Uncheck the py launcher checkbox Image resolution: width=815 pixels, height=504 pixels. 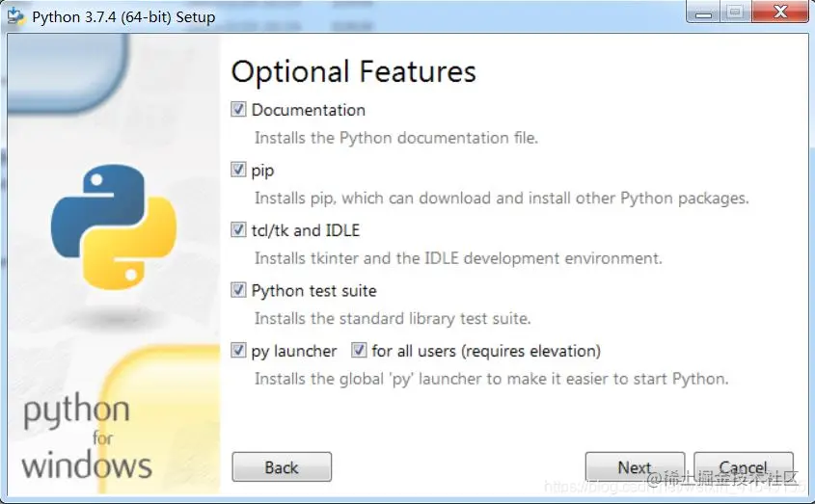coord(238,350)
